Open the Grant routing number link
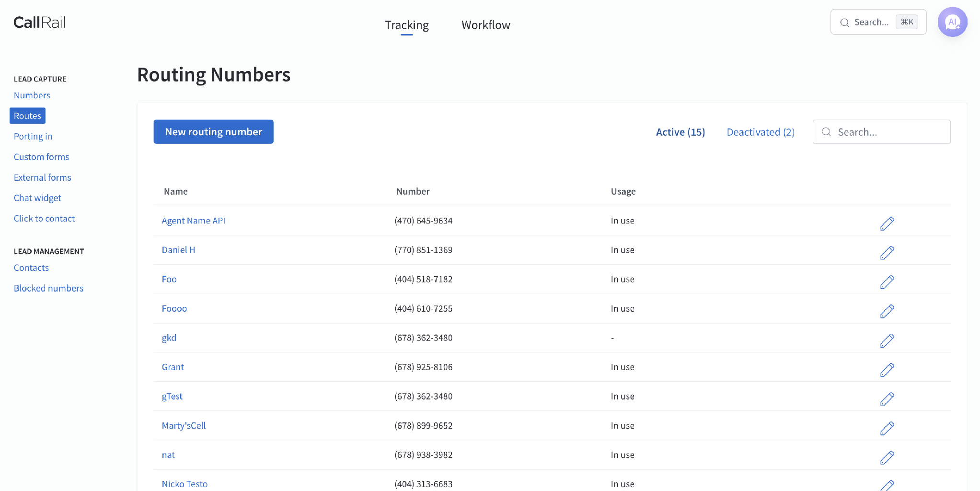 pos(173,367)
